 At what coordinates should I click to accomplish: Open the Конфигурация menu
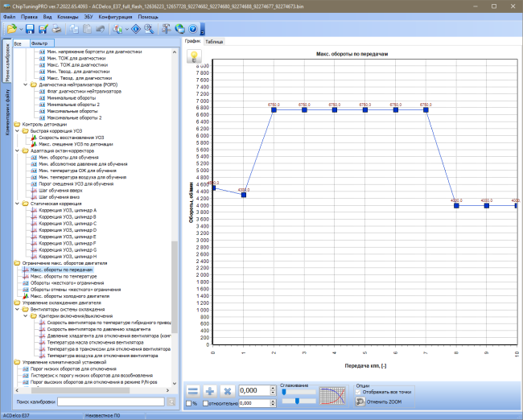pyautogui.click(x=115, y=17)
